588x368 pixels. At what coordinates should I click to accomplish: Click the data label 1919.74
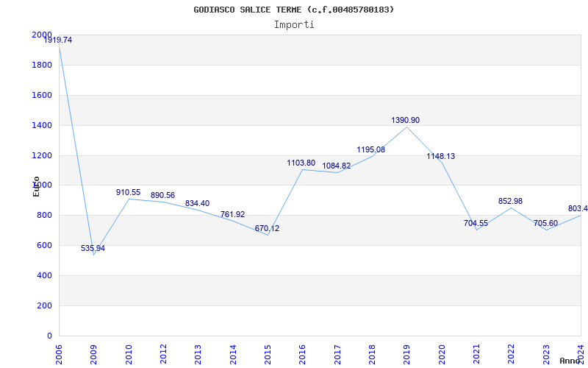pos(58,40)
